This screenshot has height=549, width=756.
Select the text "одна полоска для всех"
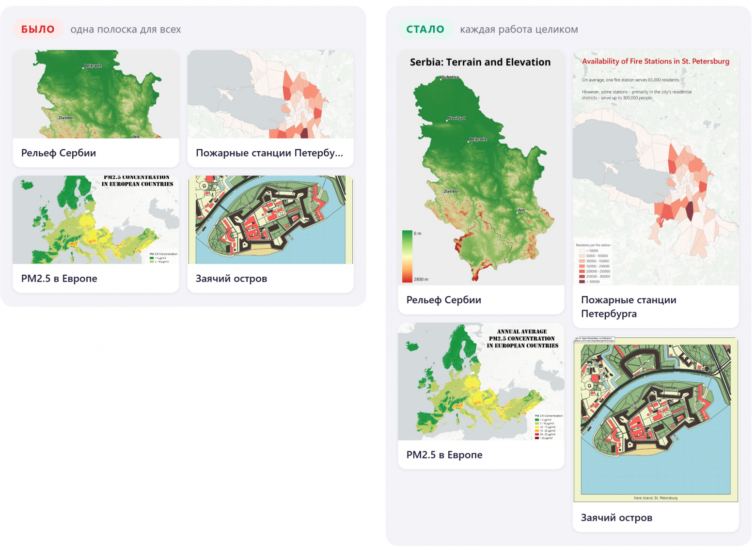click(126, 30)
